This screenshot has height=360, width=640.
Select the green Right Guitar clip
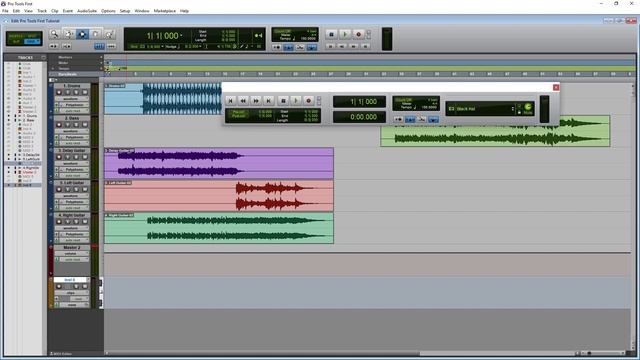(219, 228)
